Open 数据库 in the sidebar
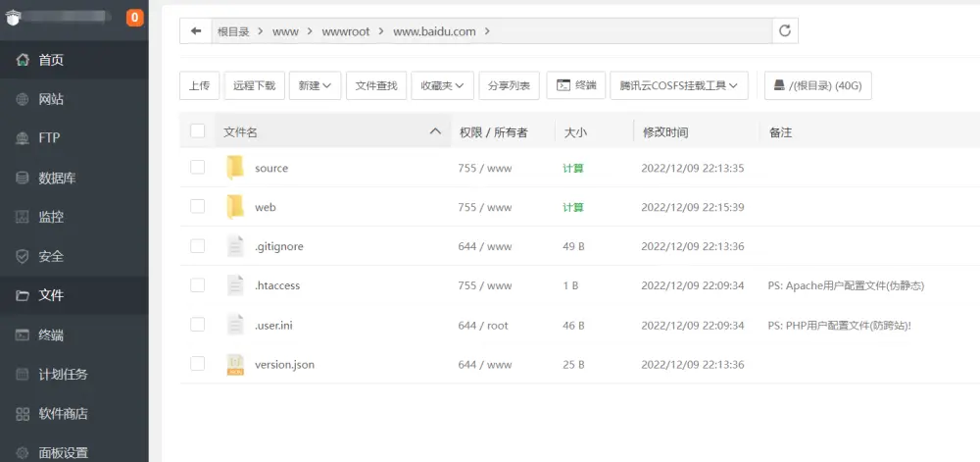The width and height of the screenshot is (980, 462). [57, 178]
